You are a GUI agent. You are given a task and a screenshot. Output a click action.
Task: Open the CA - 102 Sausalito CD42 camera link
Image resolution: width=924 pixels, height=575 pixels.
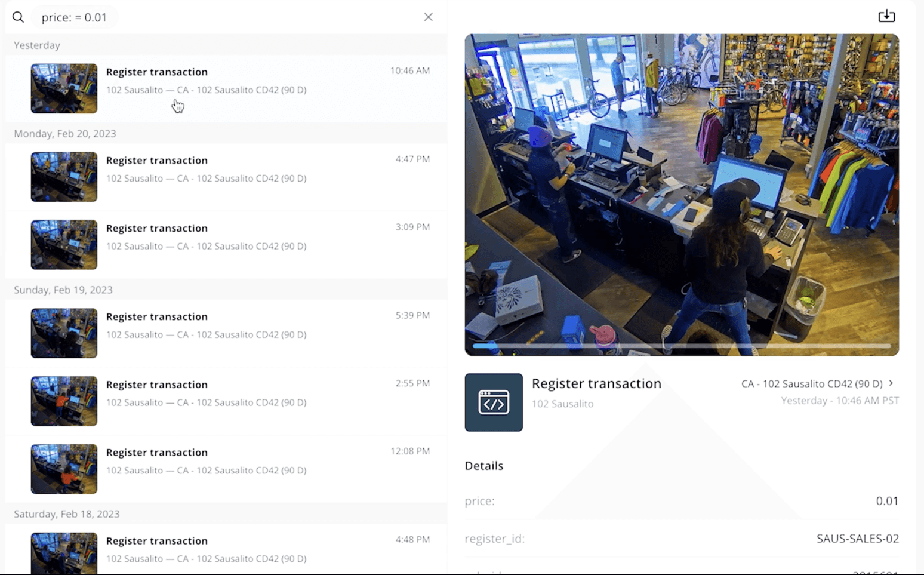click(x=812, y=383)
